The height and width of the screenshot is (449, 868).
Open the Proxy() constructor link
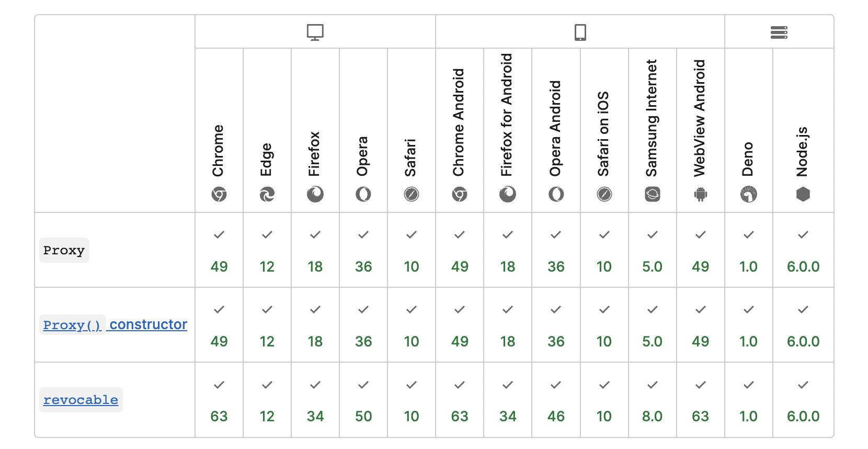(115, 325)
